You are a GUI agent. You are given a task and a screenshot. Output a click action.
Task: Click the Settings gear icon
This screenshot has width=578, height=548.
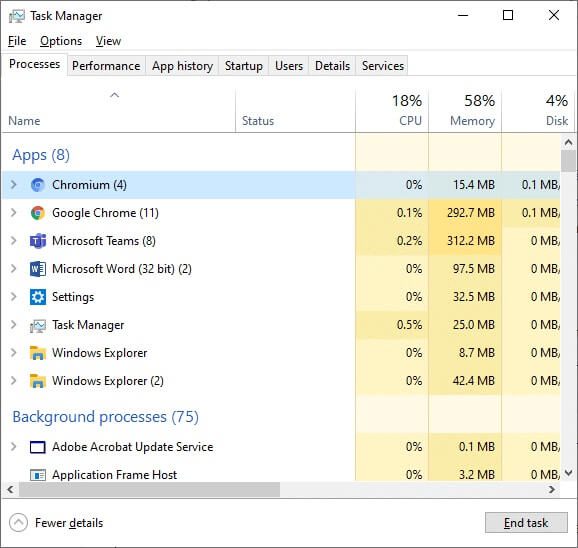38,297
